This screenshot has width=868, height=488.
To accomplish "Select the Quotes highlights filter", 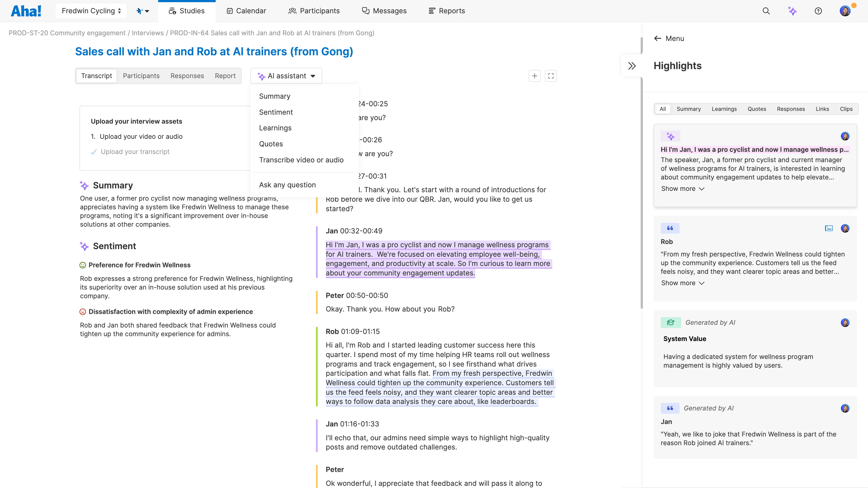I will pyautogui.click(x=757, y=109).
